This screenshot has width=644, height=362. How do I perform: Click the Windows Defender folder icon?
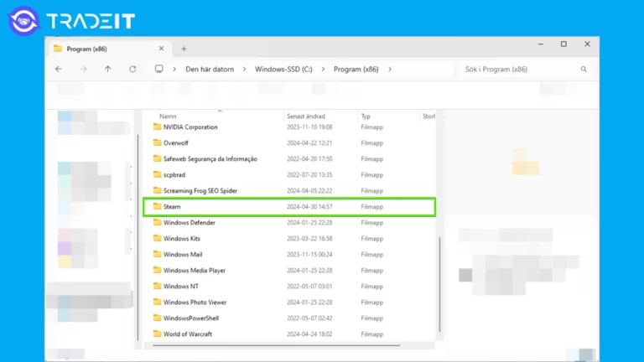coord(158,222)
